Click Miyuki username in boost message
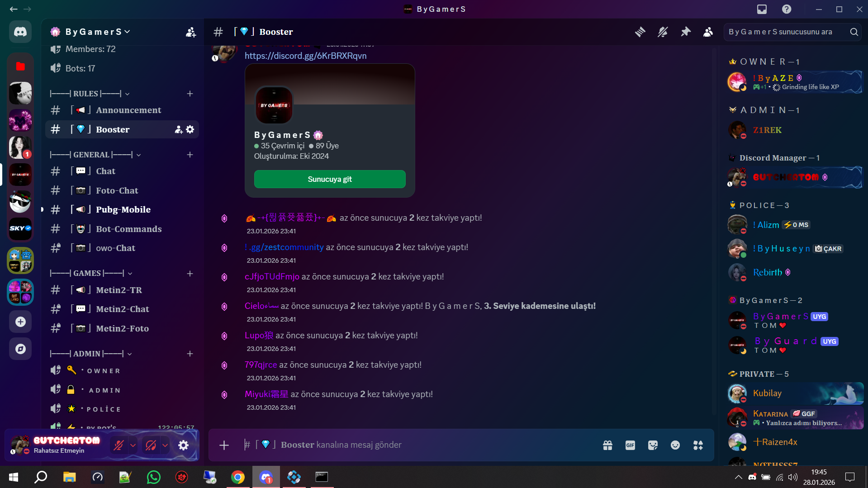Viewport: 868px width, 488px height. click(266, 394)
